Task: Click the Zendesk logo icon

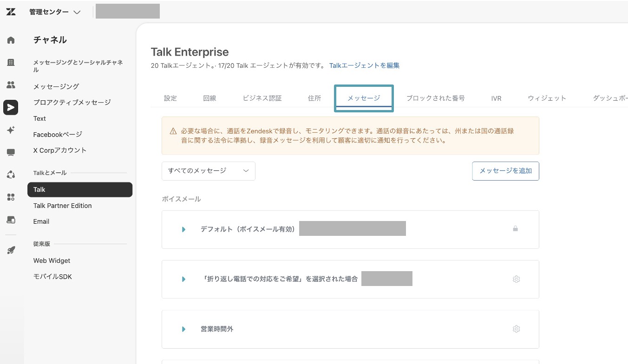Action: click(11, 12)
